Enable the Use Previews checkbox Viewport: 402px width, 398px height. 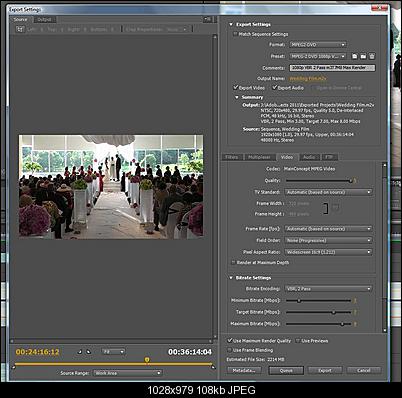[x=298, y=341]
